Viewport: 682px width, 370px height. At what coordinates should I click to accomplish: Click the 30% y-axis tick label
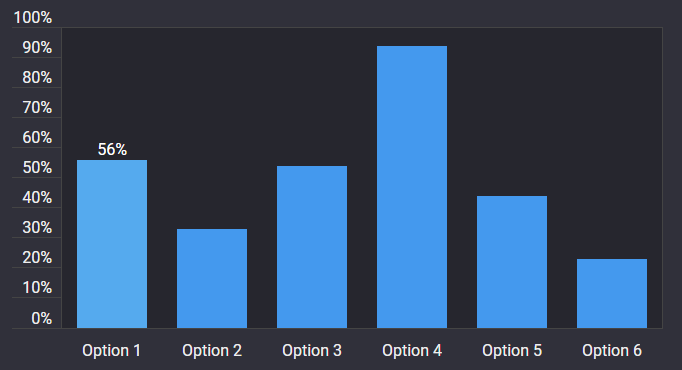point(37,228)
